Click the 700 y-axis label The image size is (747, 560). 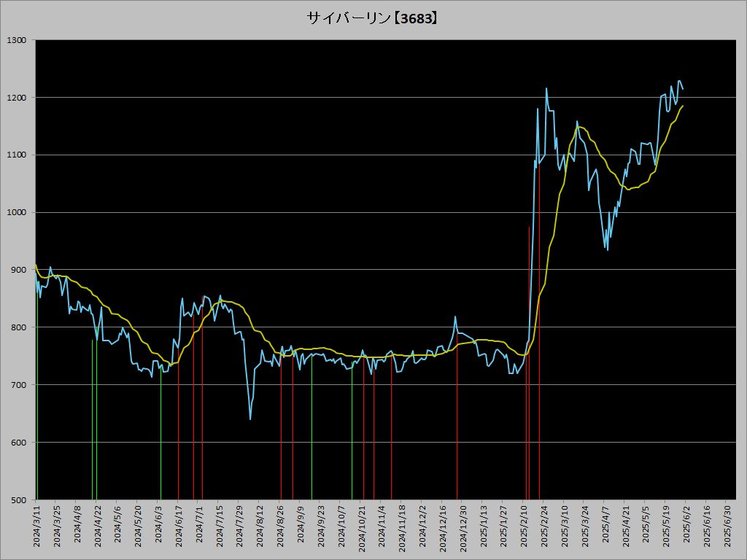pyautogui.click(x=18, y=385)
